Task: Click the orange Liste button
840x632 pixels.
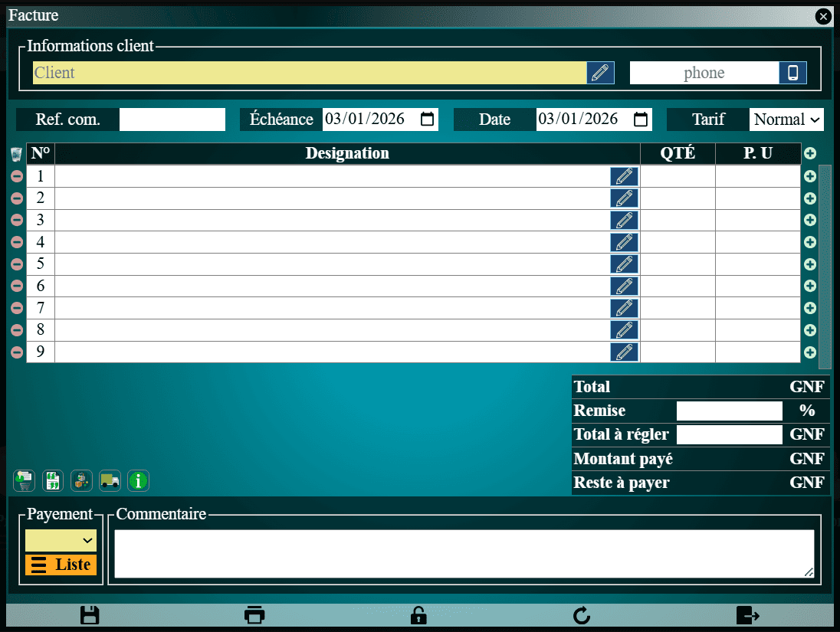Action: 61,565
